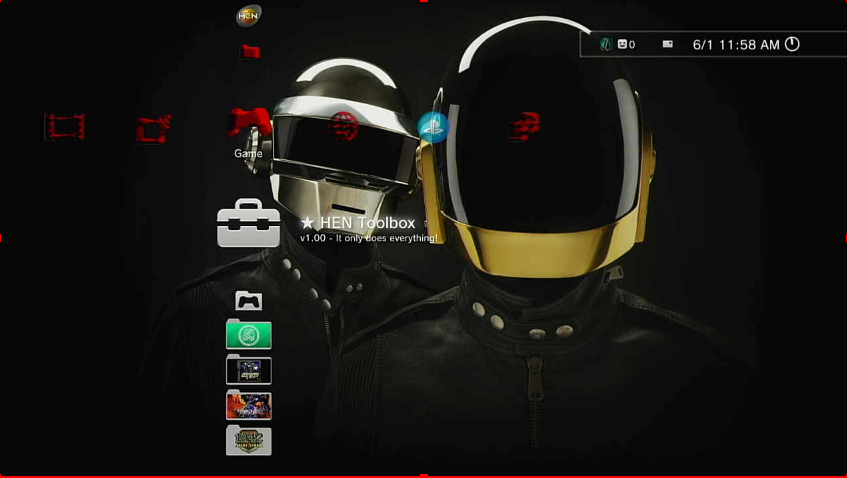Open the folder with orange game artwork
Screen dimensions: 847x478
pyautogui.click(x=249, y=405)
